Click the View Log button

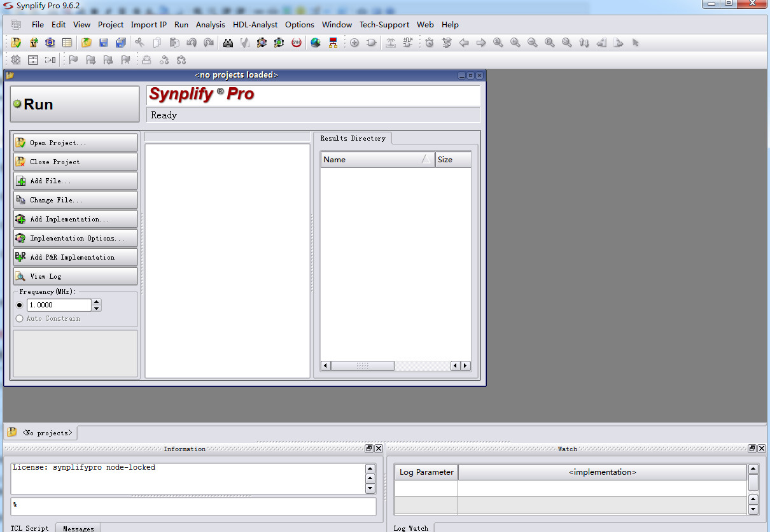coord(75,276)
